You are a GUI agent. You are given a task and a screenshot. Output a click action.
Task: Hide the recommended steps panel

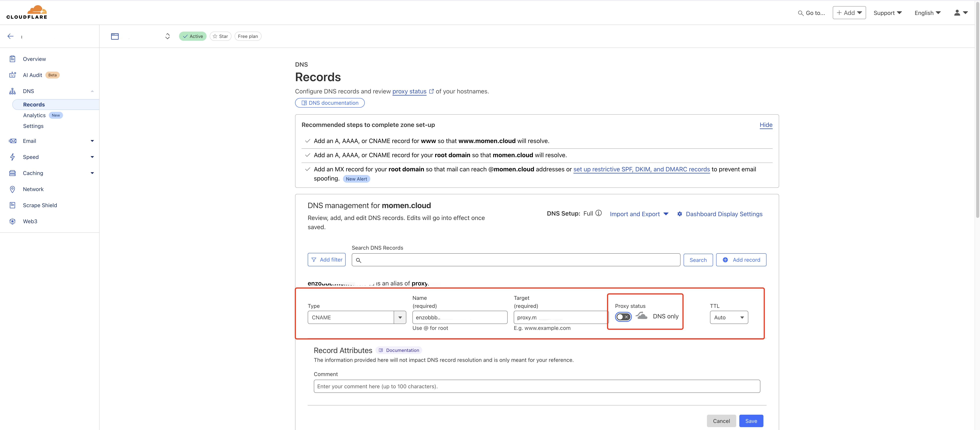click(766, 125)
